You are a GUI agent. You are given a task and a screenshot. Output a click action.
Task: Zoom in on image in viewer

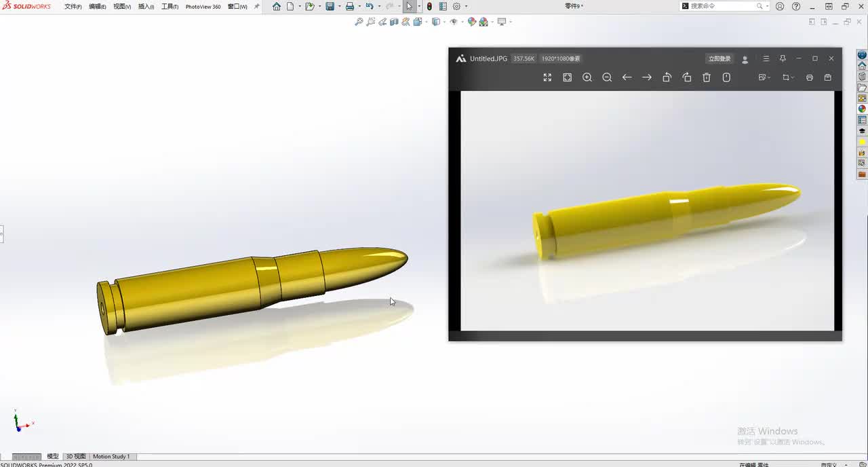[587, 77]
